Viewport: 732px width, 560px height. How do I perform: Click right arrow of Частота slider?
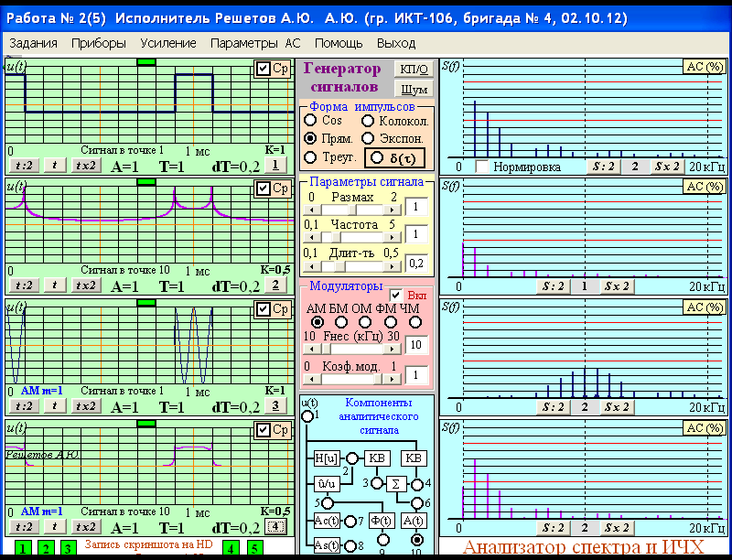pyautogui.click(x=394, y=238)
